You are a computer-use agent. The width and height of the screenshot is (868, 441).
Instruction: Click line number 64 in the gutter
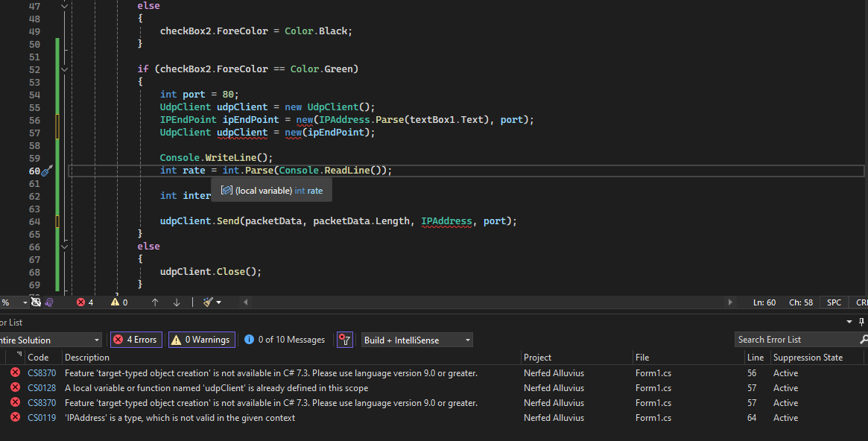tap(34, 221)
